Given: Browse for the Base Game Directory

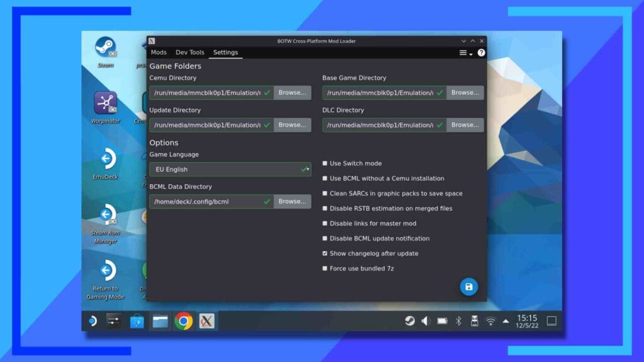Looking at the screenshot, I should (465, 93).
